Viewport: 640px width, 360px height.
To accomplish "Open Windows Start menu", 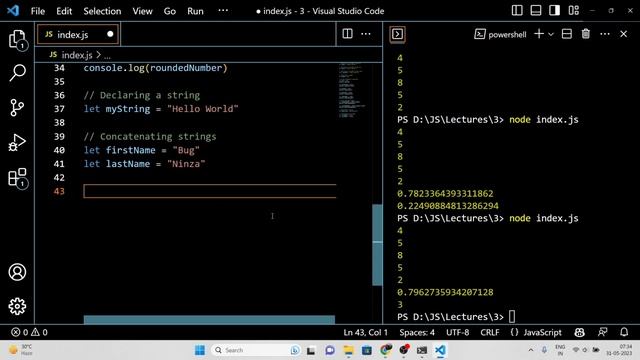I will pyautogui.click(x=200, y=350).
